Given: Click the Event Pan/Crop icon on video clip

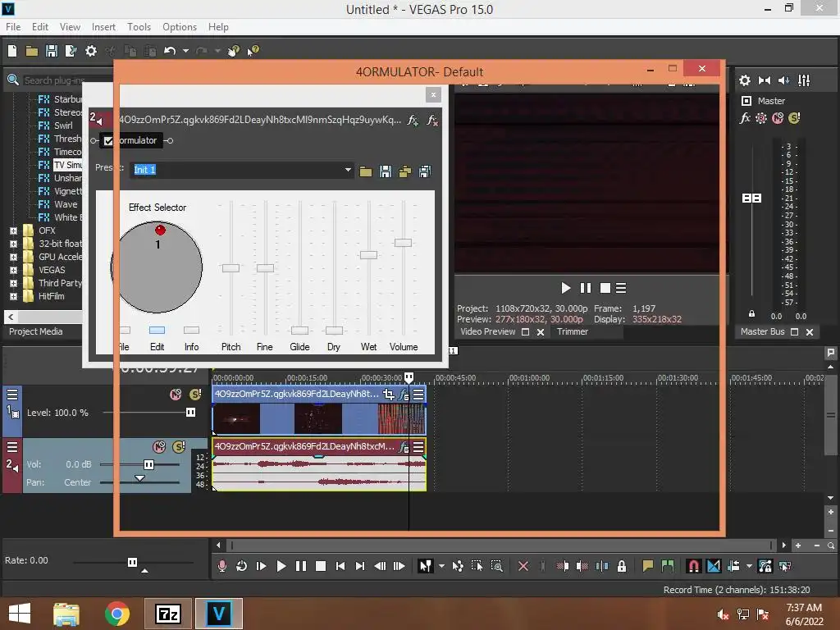Looking at the screenshot, I should (x=389, y=395).
